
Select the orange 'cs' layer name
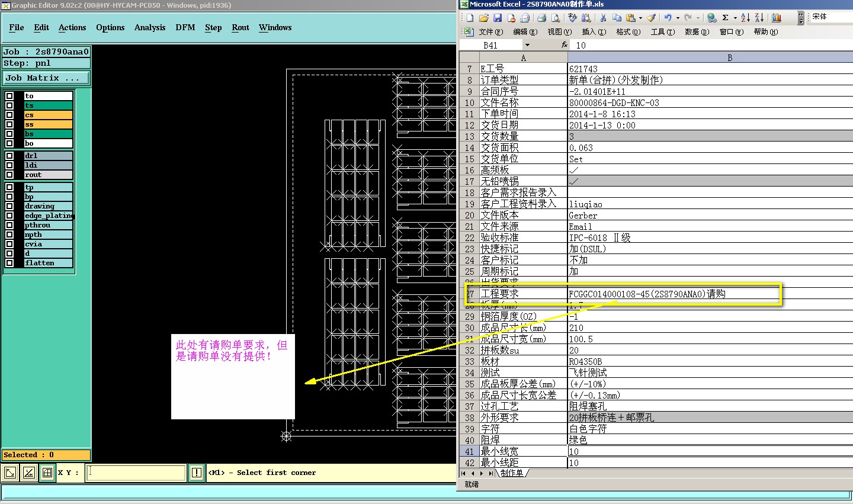point(48,115)
